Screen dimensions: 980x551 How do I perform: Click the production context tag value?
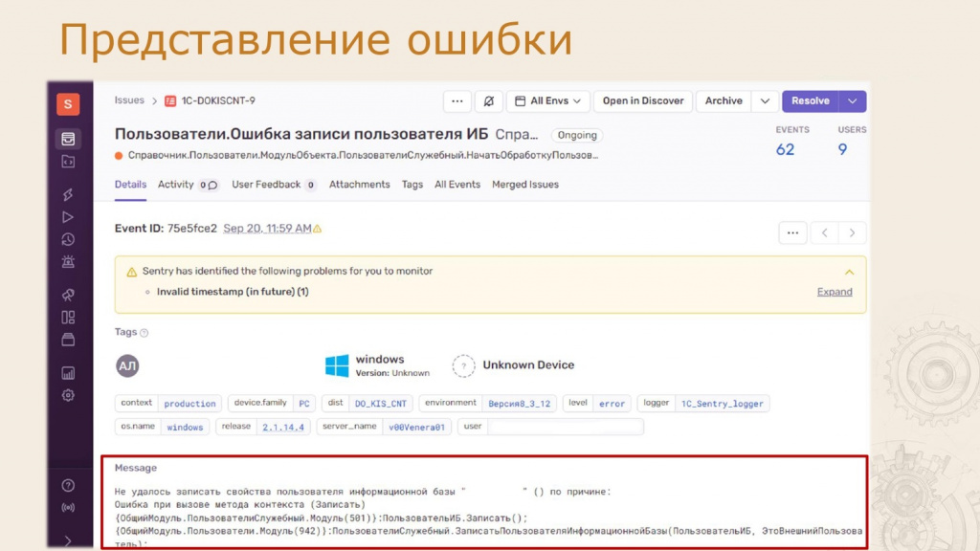pos(190,404)
